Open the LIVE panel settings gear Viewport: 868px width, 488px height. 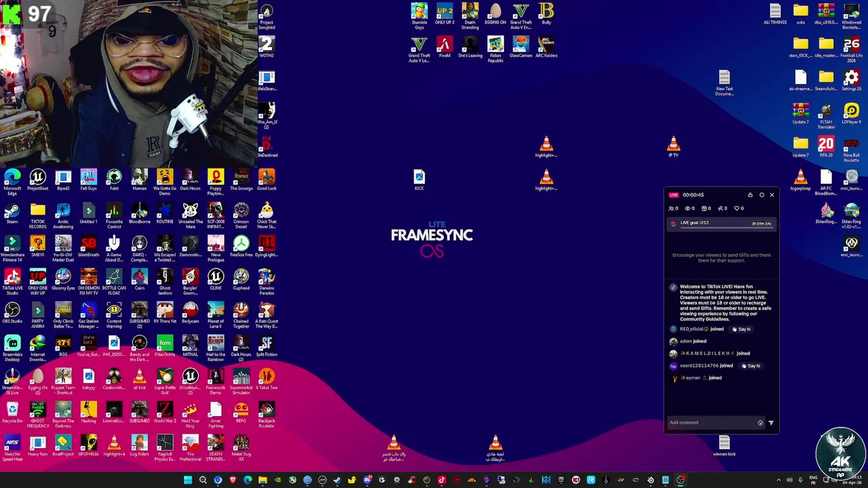(x=762, y=195)
